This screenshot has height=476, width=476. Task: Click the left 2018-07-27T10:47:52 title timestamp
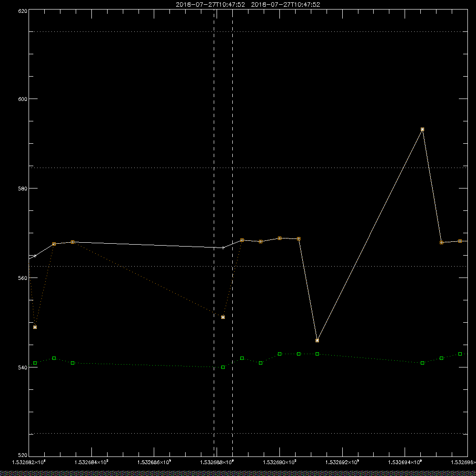click(x=210, y=5)
